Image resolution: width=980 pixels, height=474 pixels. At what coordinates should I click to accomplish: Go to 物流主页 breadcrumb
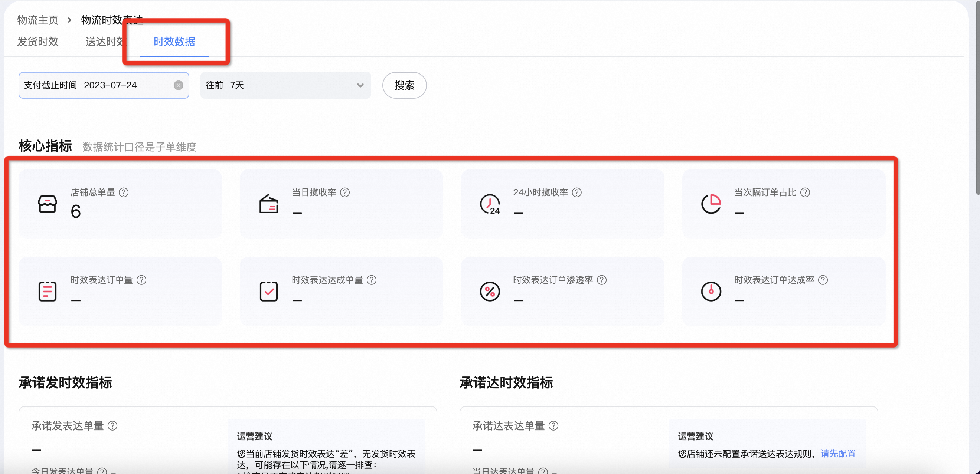coord(37,20)
